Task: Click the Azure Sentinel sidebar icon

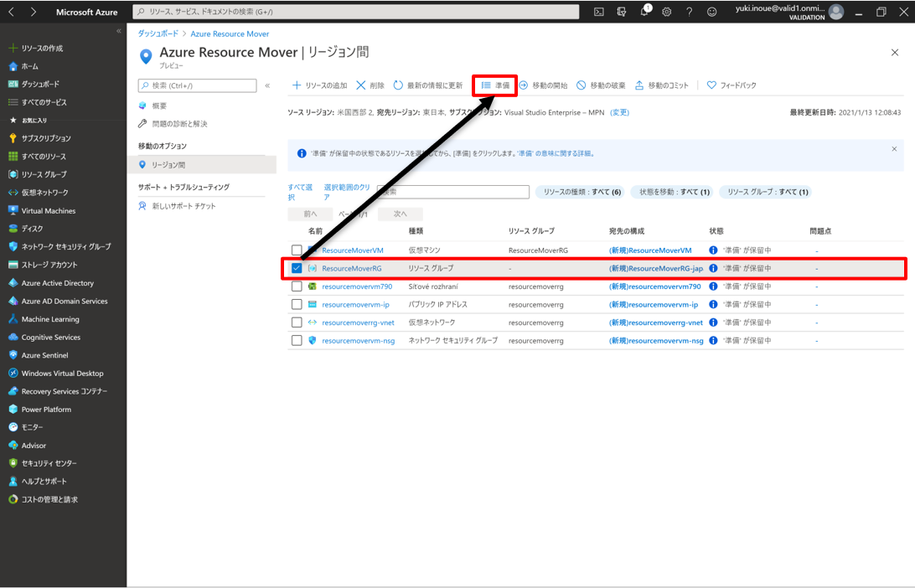Action: tap(13, 355)
